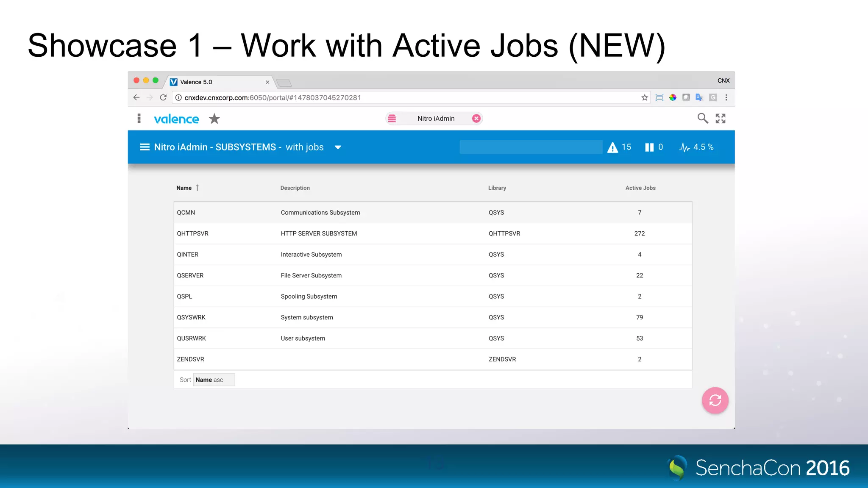The image size is (868, 488).
Task: Click the valence logo
Action: [176, 119]
